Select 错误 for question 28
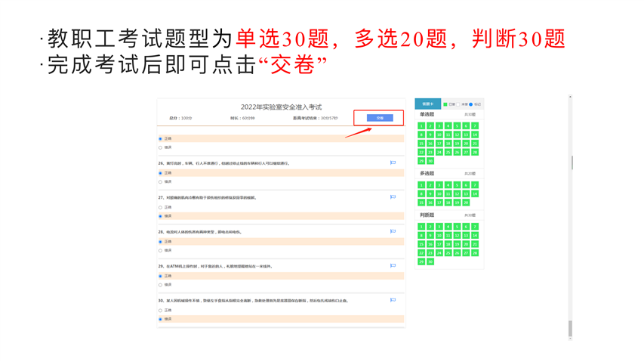 (160, 250)
